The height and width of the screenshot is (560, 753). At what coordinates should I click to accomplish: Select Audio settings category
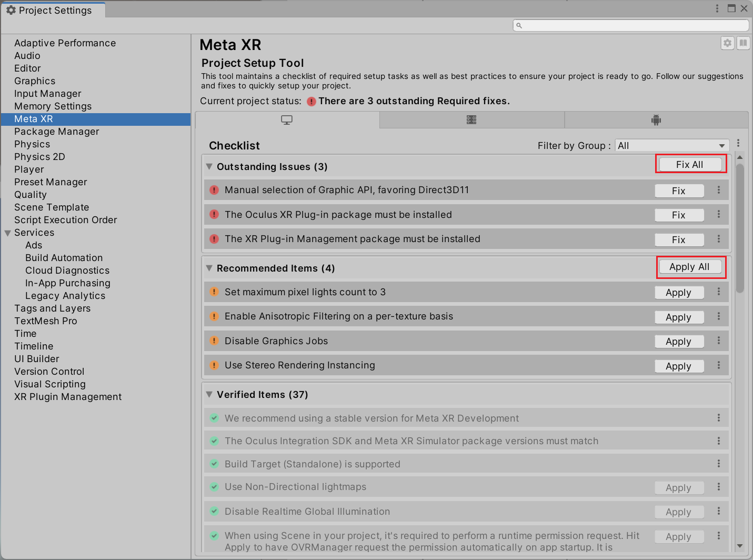pyautogui.click(x=27, y=56)
